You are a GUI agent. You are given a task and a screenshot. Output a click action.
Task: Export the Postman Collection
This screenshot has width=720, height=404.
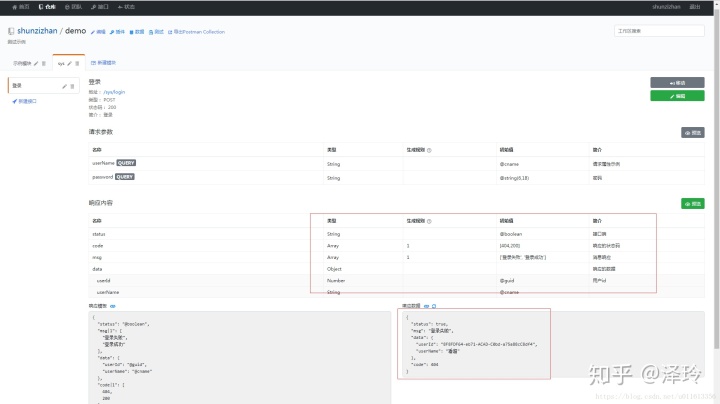click(197, 32)
